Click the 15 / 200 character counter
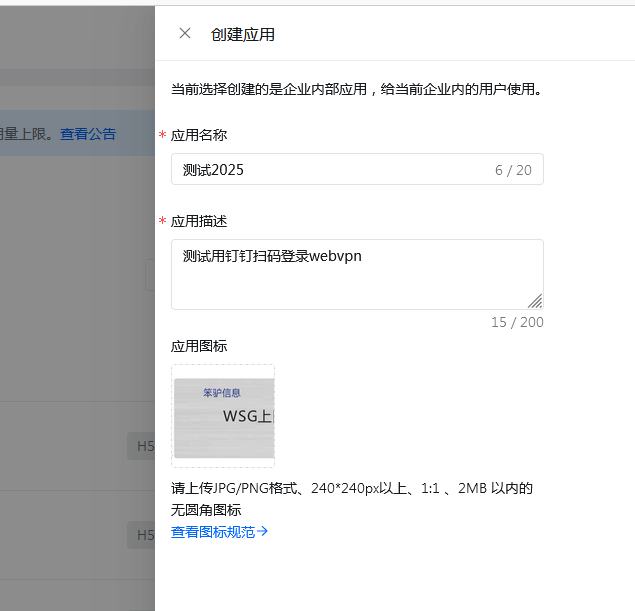 pos(517,322)
